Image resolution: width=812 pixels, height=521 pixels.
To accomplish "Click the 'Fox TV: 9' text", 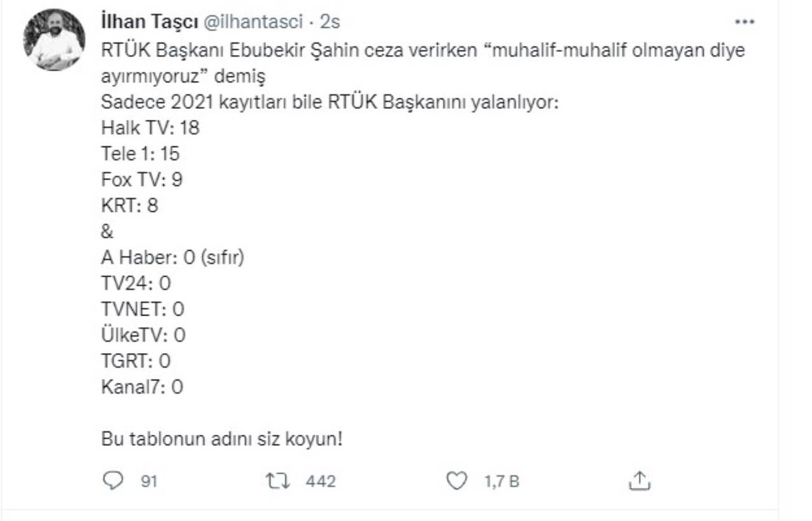I will coord(142,180).
